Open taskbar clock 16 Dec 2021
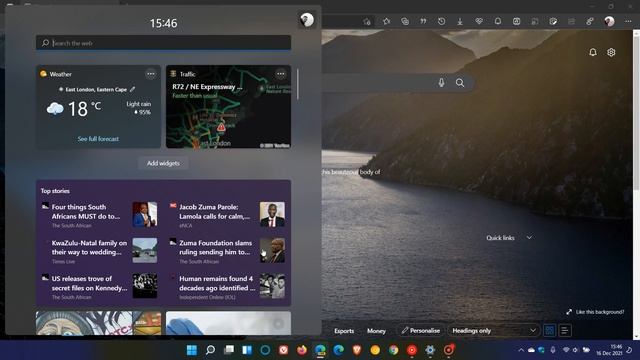Viewport: 640px width, 360px height. tap(609, 350)
